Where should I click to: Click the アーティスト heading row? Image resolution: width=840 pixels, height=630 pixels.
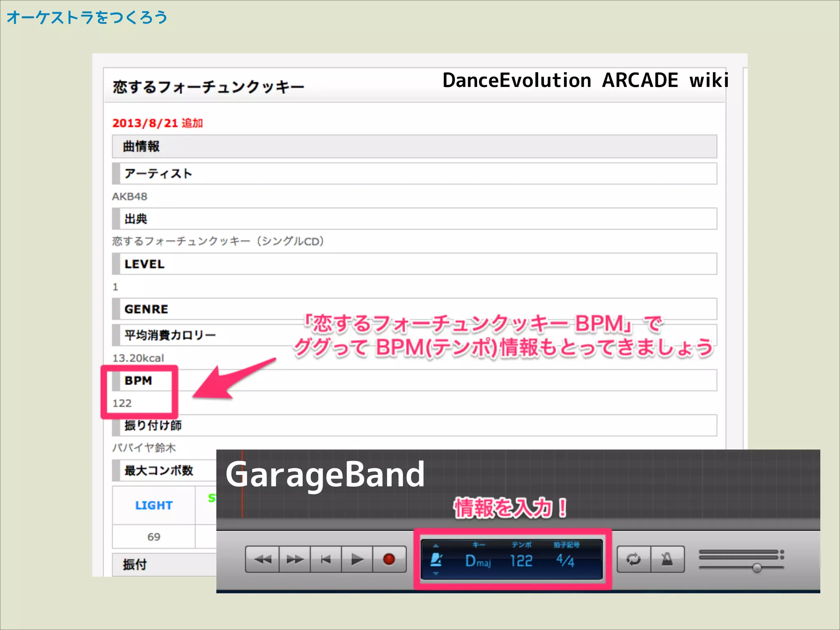414,173
